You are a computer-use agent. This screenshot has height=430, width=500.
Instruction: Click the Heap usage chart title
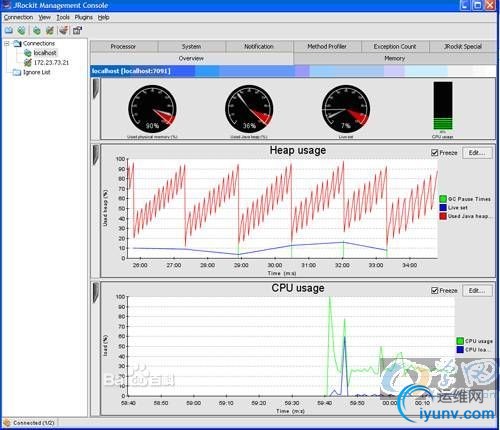click(x=298, y=150)
